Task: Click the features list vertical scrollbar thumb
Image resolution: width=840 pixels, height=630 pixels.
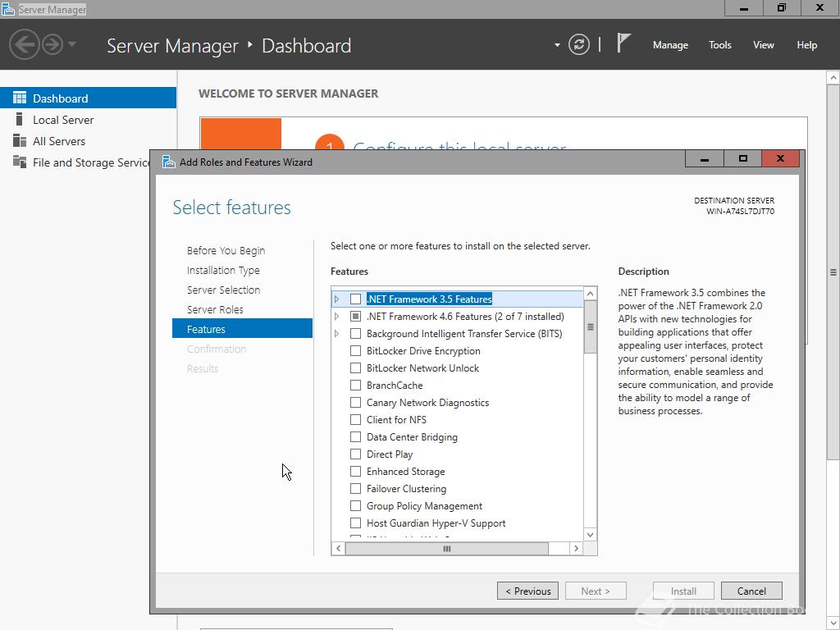Action: click(x=590, y=326)
